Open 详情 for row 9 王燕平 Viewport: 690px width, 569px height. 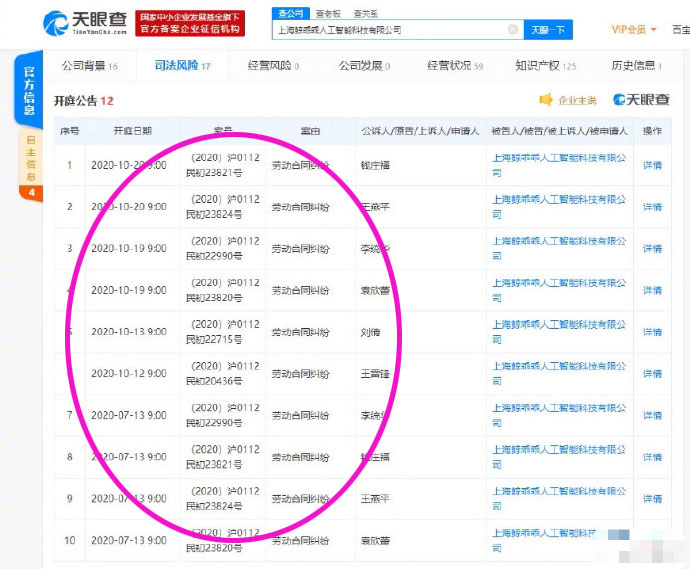[652, 499]
